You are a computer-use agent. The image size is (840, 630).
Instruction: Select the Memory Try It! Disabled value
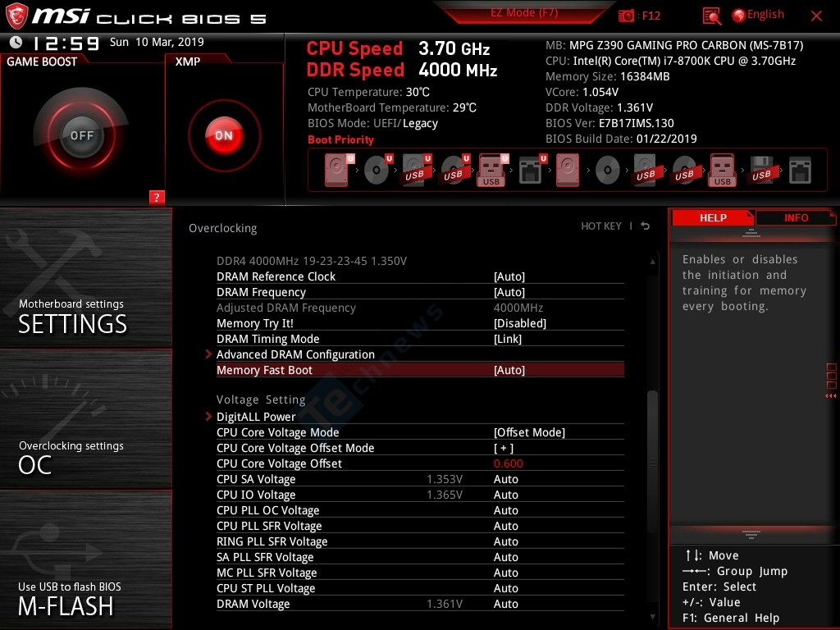[519, 323]
